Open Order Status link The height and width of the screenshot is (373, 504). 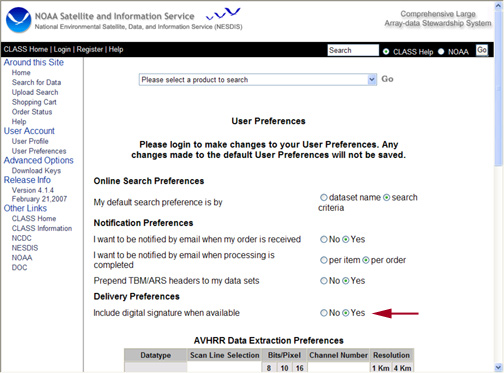click(x=32, y=112)
